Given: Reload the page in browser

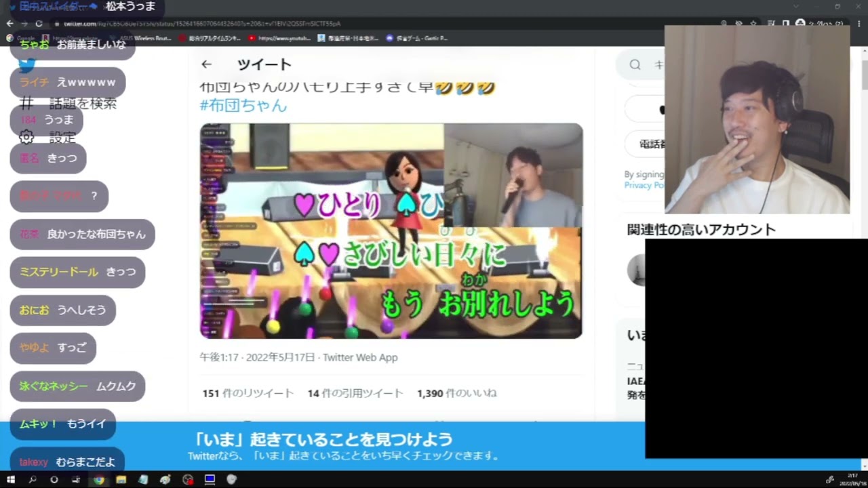Looking at the screenshot, I should point(39,23).
